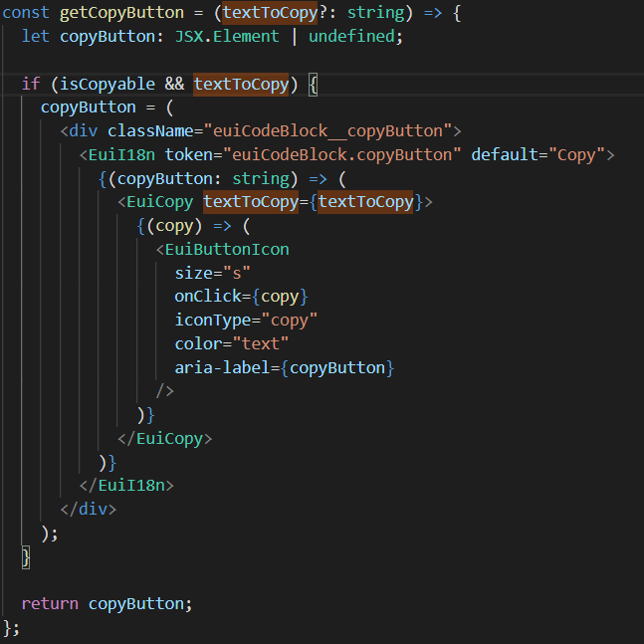This screenshot has height=644, width=644.
Task: Click the iconType="copy" prop
Action: tap(246, 321)
